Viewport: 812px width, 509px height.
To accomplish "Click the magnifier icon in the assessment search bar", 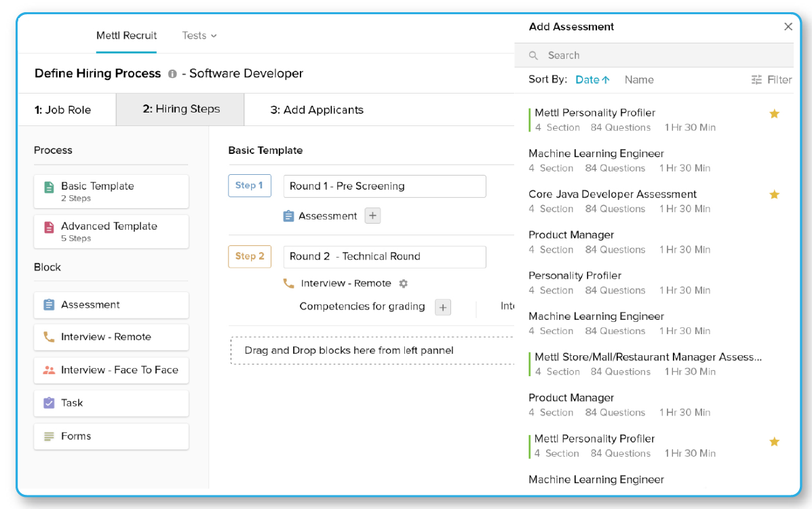I will 533,56.
